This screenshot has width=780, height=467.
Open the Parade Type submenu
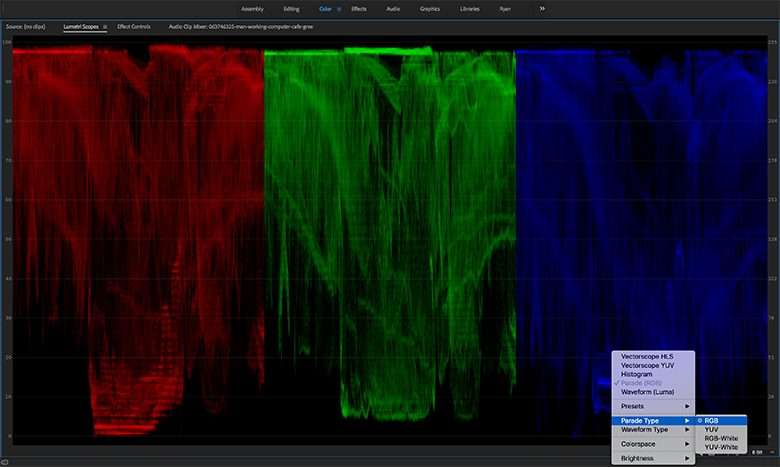tap(653, 421)
